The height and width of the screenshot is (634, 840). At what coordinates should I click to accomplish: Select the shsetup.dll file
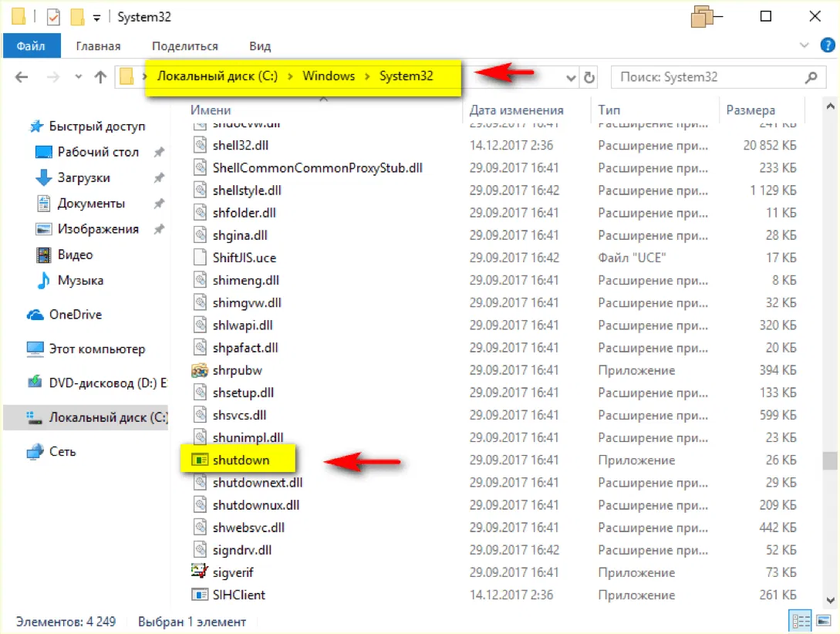point(243,393)
